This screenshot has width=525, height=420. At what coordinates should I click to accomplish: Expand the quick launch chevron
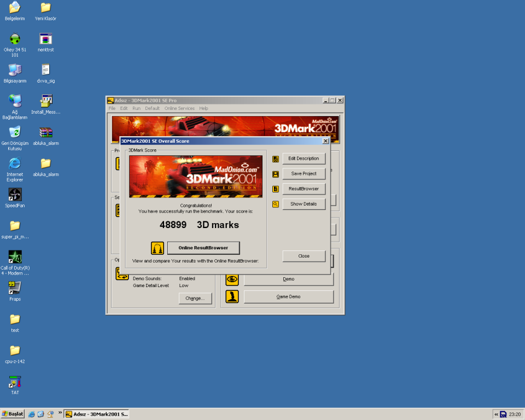coord(60,413)
